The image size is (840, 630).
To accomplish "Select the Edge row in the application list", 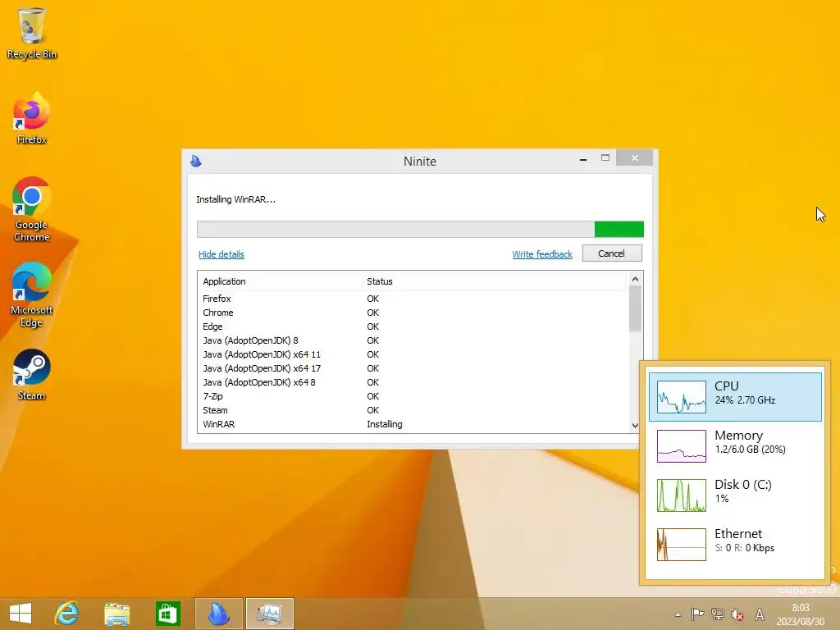I will (413, 326).
